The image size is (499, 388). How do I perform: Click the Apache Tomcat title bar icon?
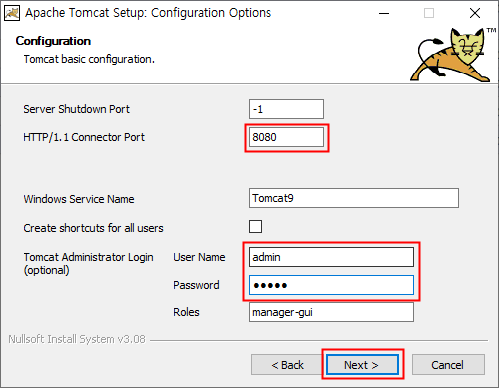[x=12, y=13]
